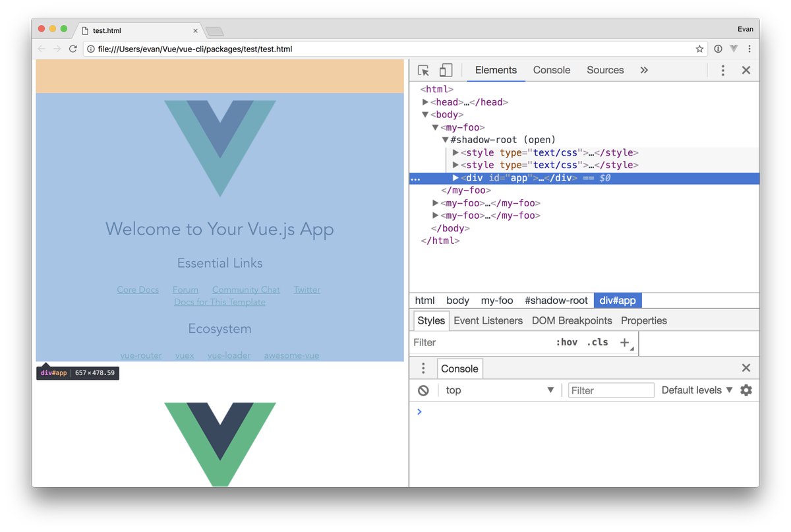
Task: Clear the console with the block icon
Action: [424, 390]
